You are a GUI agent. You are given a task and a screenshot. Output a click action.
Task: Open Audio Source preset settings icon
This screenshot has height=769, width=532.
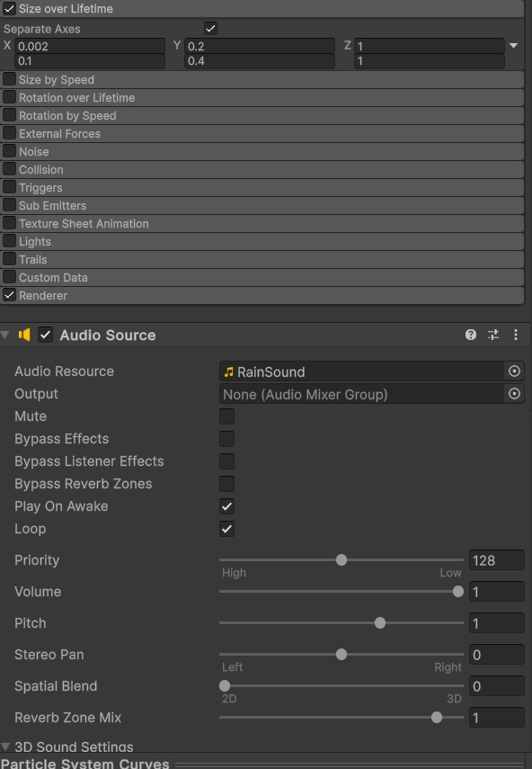492,335
